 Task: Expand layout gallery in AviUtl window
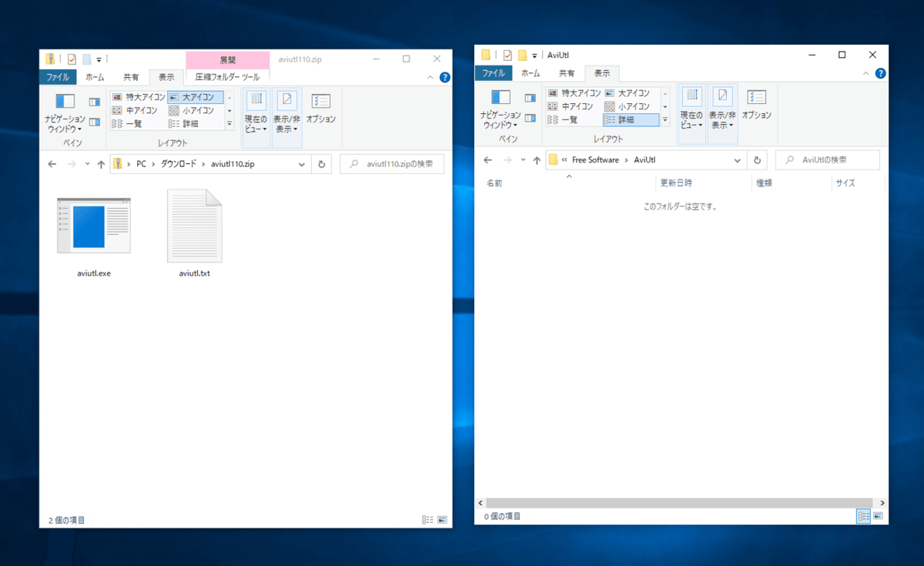tap(665, 119)
